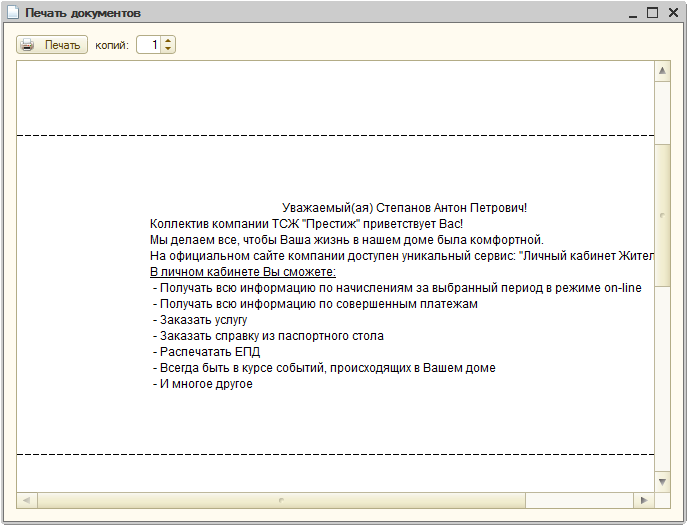Maximize the Печать документов window
The height and width of the screenshot is (525, 687).
[x=652, y=13]
